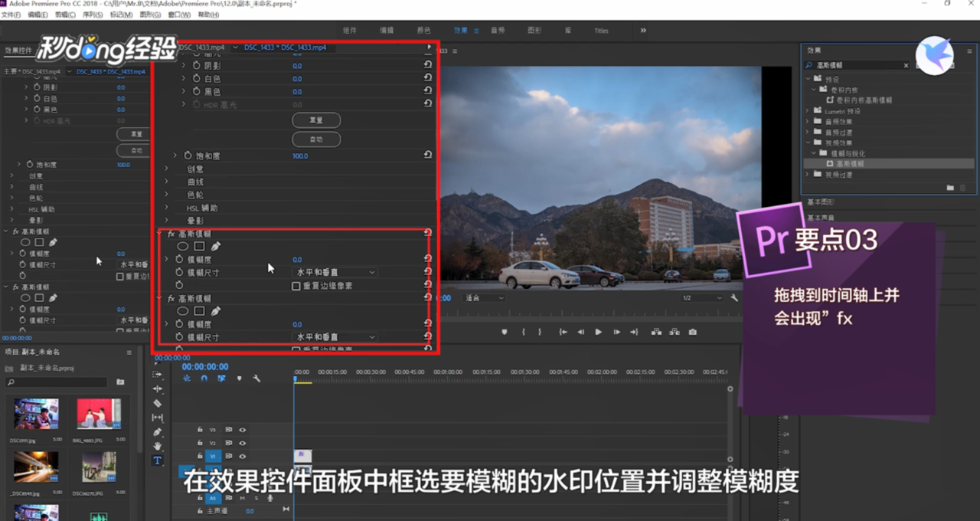The height and width of the screenshot is (521, 980).
Task: Click the 重置 button in the enlarged inset
Action: tap(316, 120)
